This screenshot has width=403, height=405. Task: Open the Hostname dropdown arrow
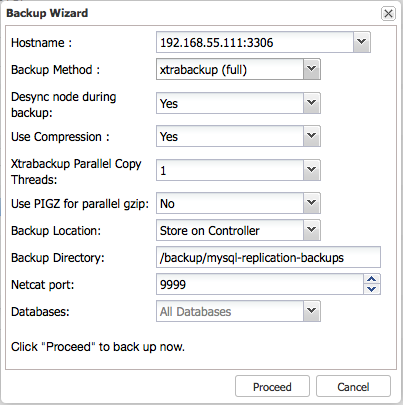362,42
